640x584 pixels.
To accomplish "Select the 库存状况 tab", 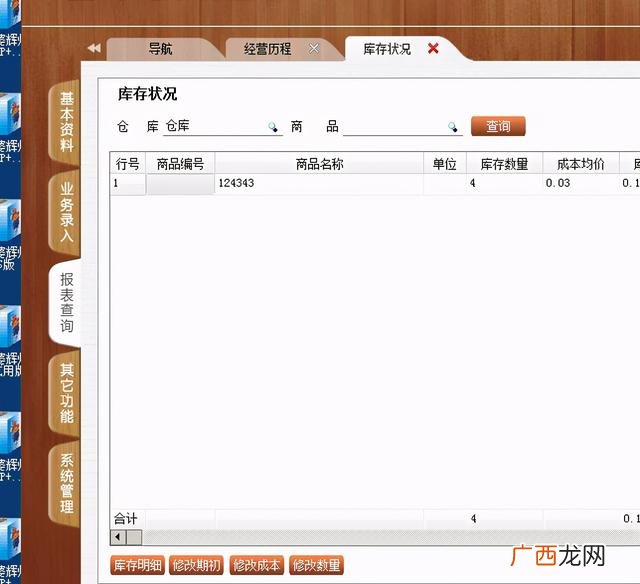I will tap(387, 49).
